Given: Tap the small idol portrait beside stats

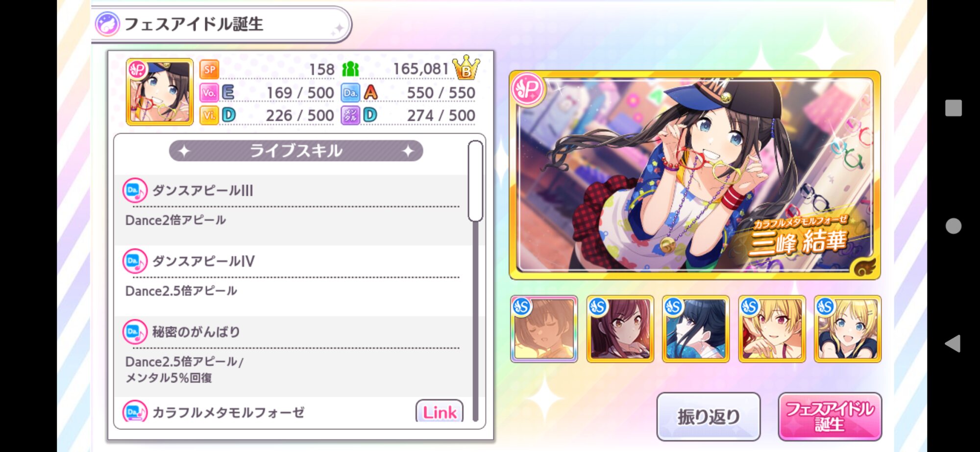Looking at the screenshot, I should [x=160, y=92].
